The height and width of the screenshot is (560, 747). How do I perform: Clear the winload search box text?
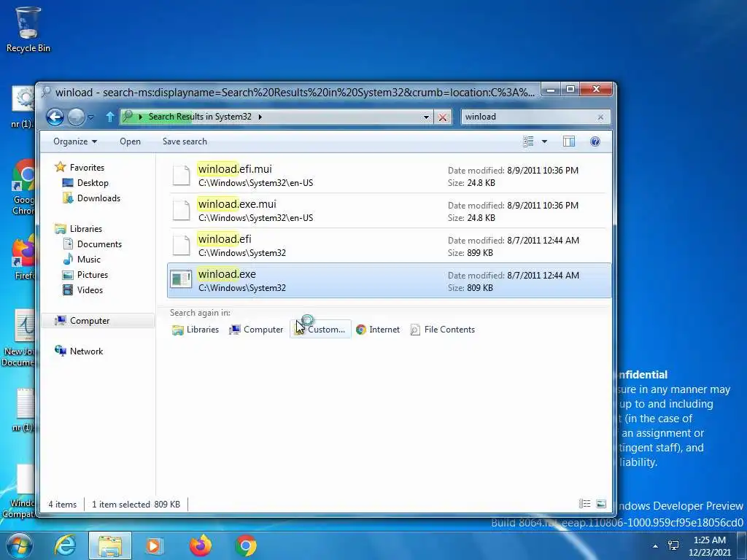click(x=600, y=117)
